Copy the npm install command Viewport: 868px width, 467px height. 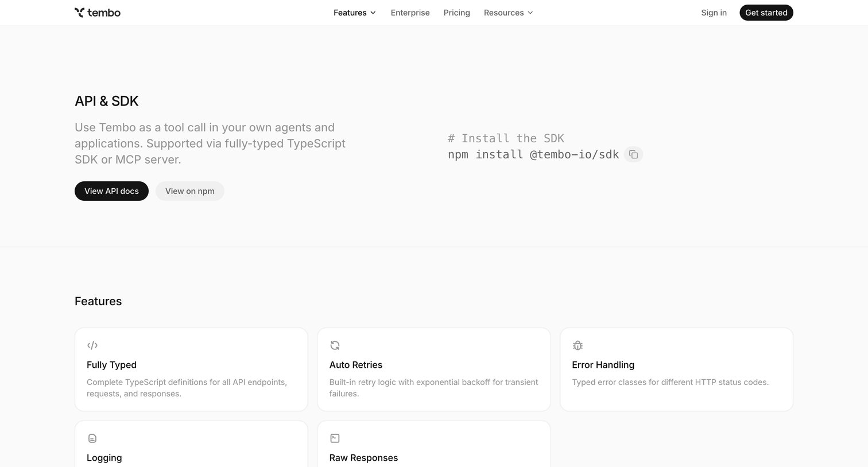point(633,154)
